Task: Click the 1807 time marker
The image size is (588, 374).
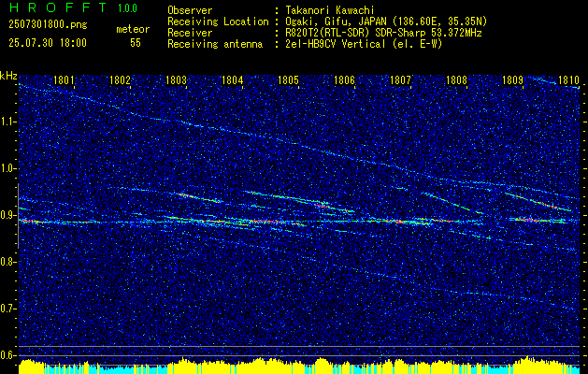Action: click(x=400, y=80)
